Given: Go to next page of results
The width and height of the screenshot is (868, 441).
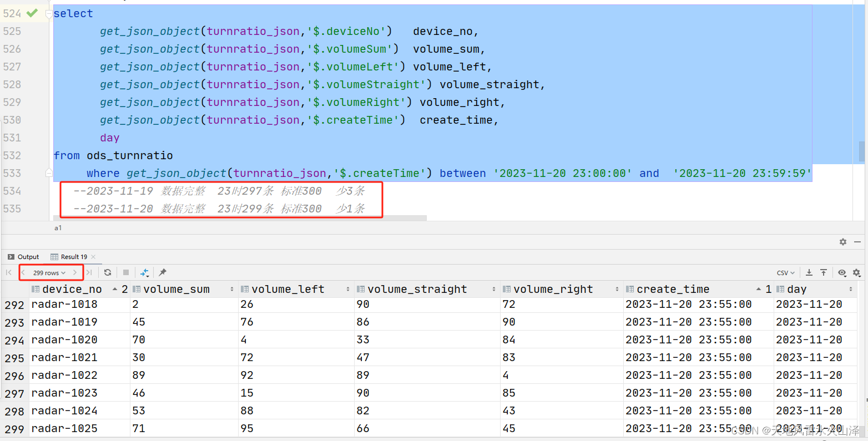Looking at the screenshot, I should pos(75,272).
